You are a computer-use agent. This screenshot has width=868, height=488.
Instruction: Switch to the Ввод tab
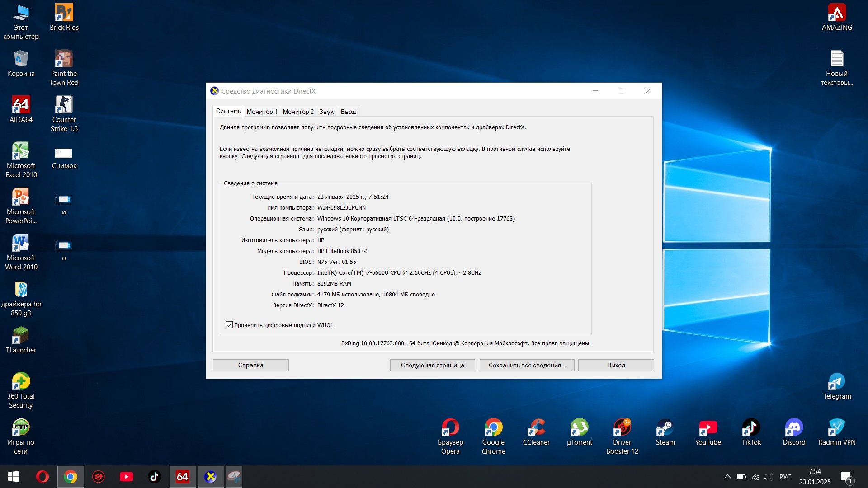pyautogui.click(x=348, y=112)
